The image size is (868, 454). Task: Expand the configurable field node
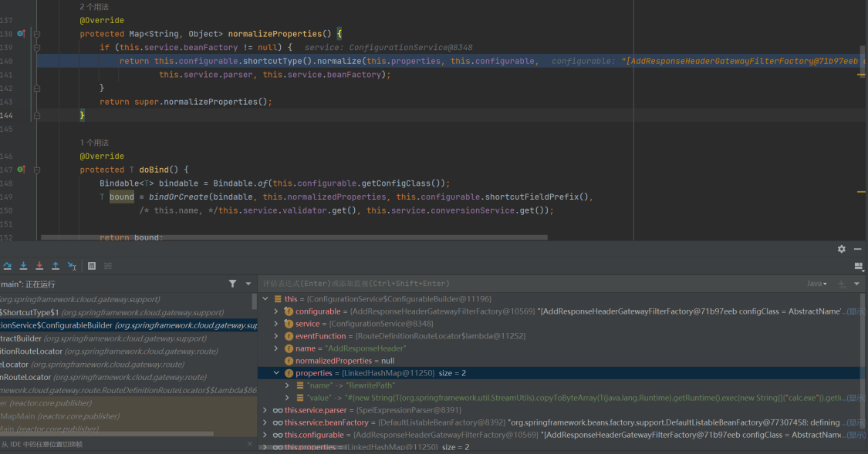276,311
